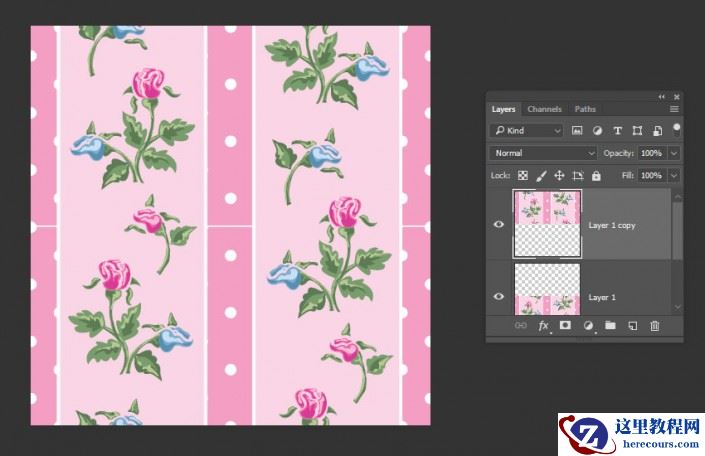
Task: Expand the Fill slider arrow
Action: [x=674, y=175]
